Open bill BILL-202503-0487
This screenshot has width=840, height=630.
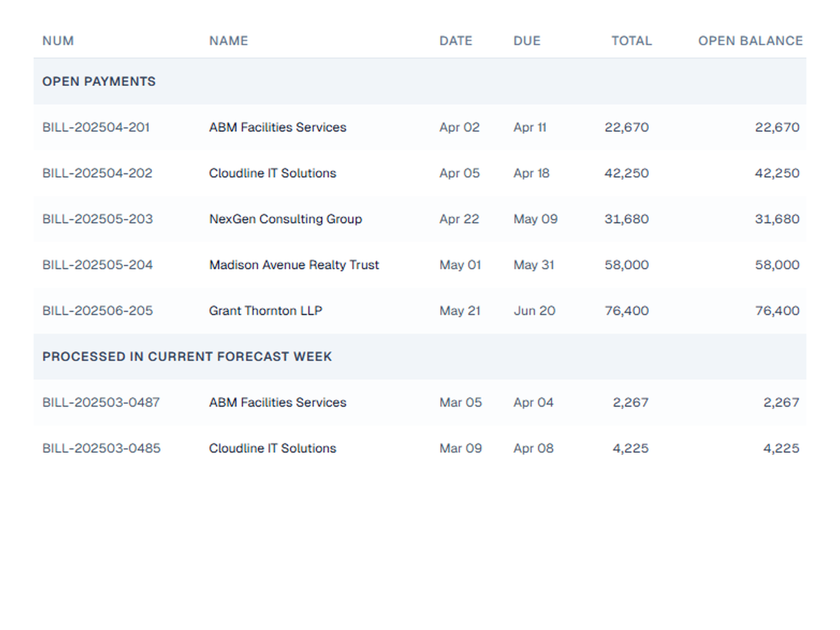(101, 402)
